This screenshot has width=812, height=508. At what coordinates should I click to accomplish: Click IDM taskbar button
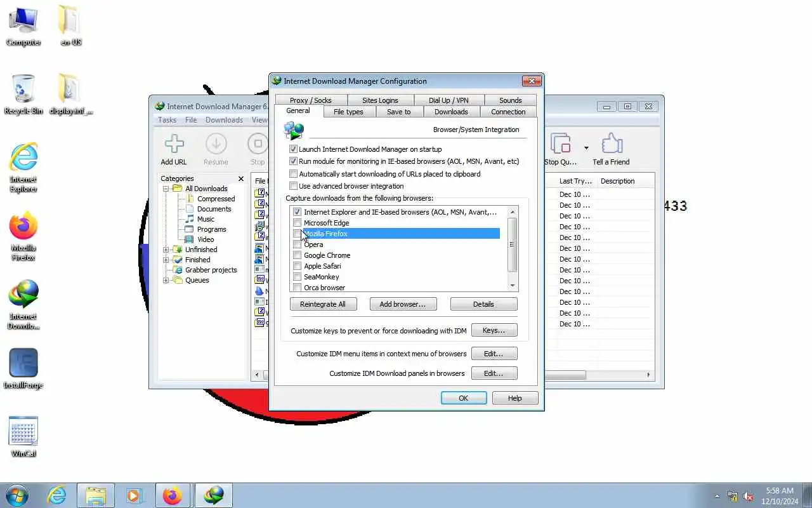point(214,495)
